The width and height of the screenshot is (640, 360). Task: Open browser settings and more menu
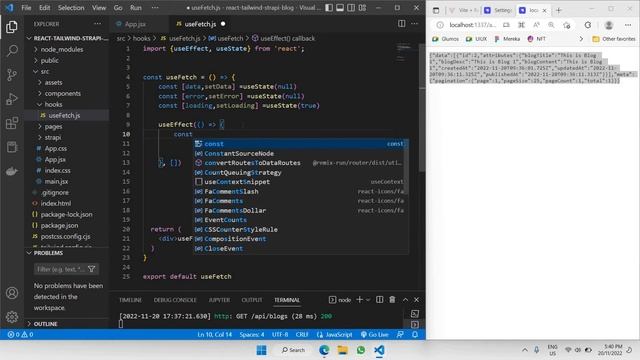point(628,25)
